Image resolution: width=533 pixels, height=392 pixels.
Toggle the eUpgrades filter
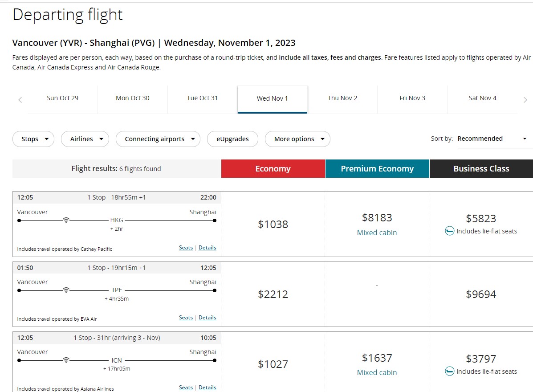232,139
